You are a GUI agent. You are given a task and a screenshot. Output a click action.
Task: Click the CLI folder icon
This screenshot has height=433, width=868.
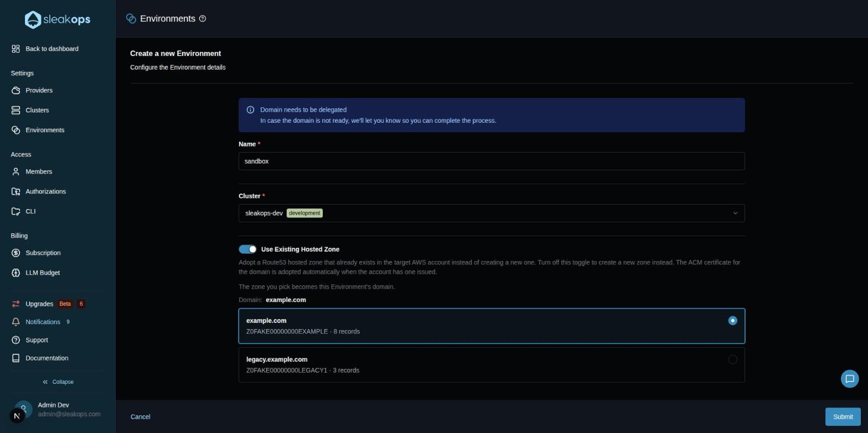coord(15,212)
